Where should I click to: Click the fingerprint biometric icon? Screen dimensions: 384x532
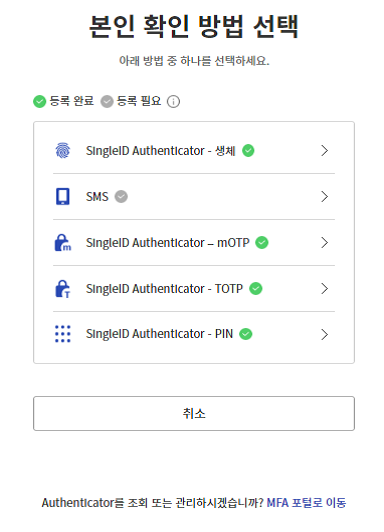(63, 151)
